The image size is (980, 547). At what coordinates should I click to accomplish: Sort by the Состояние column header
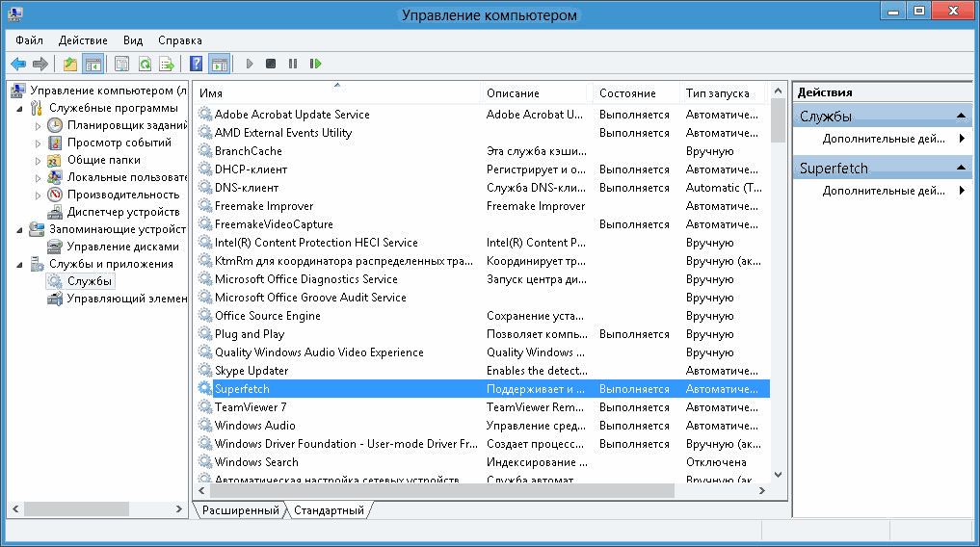636,93
